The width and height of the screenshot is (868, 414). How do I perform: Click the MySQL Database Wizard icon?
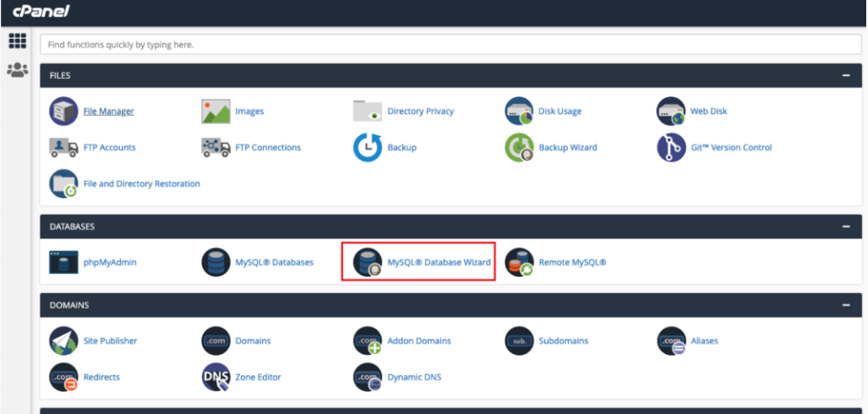tap(367, 262)
